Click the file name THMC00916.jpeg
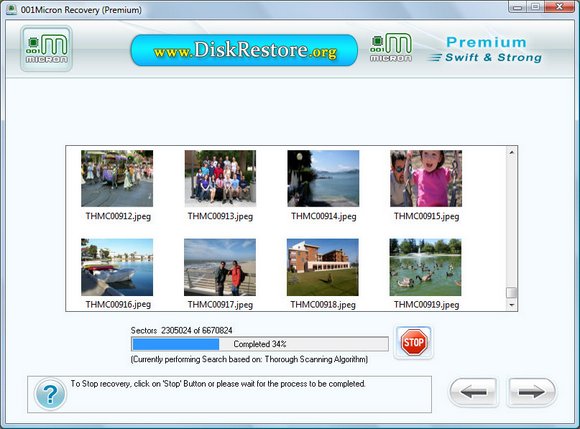Screen dimensions: 580x429 [x=118, y=305]
